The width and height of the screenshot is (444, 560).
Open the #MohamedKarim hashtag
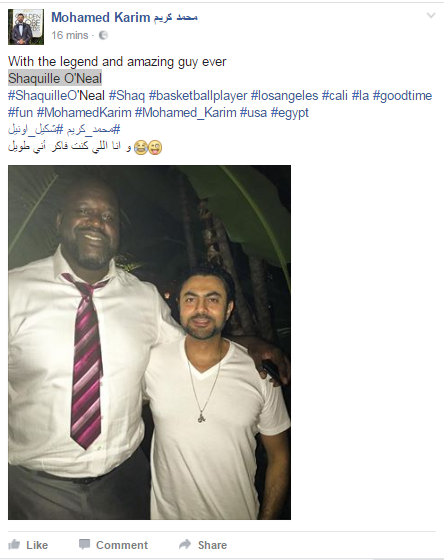pos(84,113)
